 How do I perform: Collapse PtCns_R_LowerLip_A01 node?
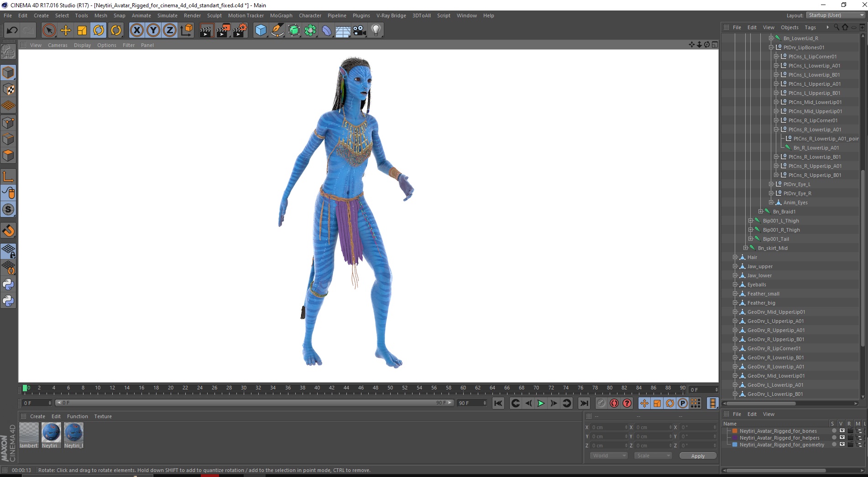(x=776, y=130)
